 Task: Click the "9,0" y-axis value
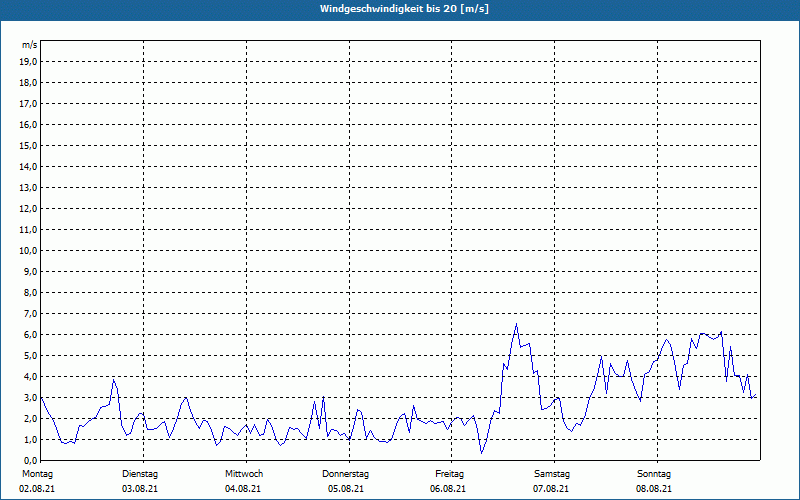click(x=31, y=271)
